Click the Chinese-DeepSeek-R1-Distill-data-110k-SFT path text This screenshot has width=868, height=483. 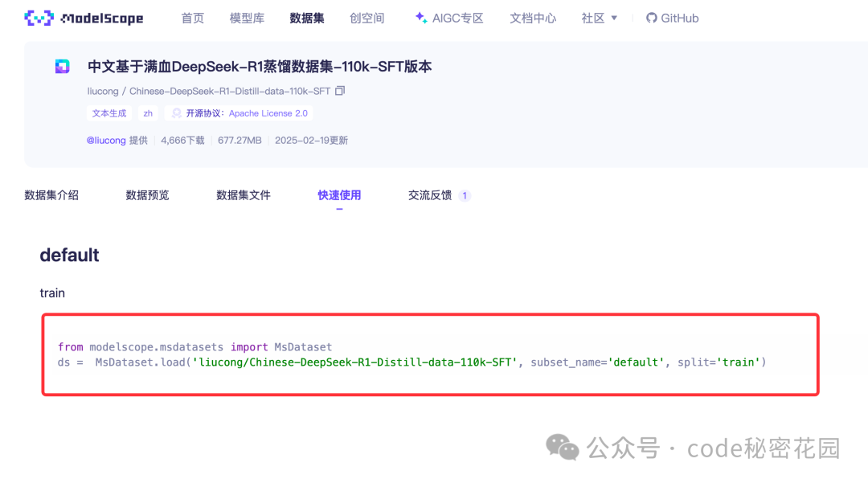pos(230,91)
